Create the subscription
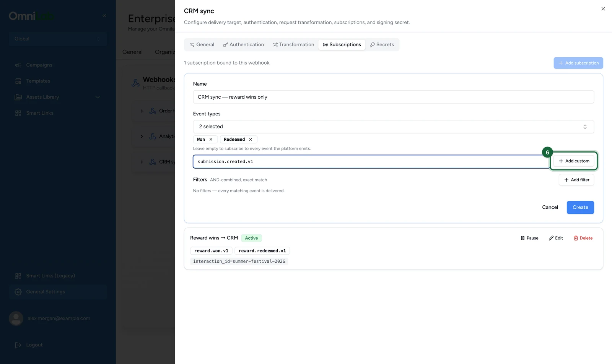Image resolution: width=612 pixels, height=364 pixels. [x=580, y=207]
